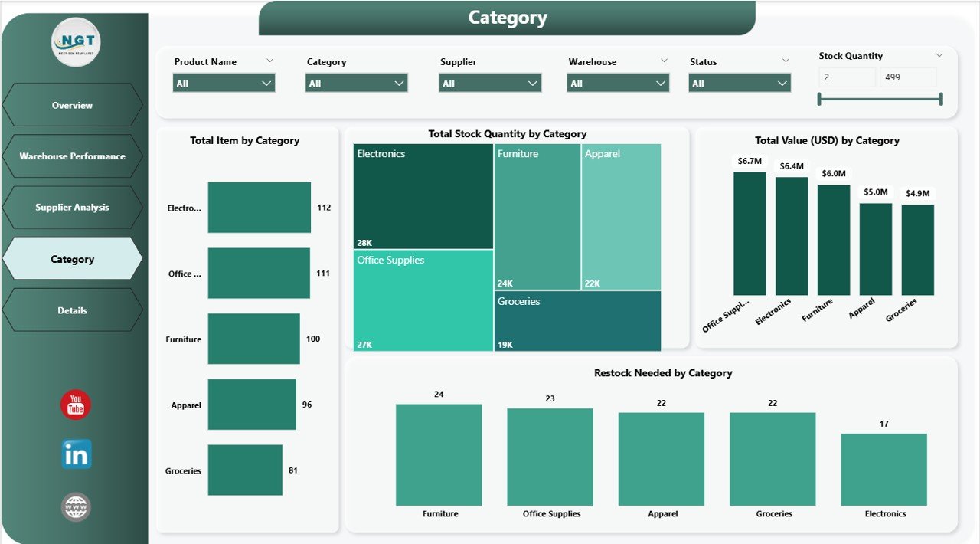Click the minimum Stock Quantity input box
Image resolution: width=980 pixels, height=544 pixels.
847,77
